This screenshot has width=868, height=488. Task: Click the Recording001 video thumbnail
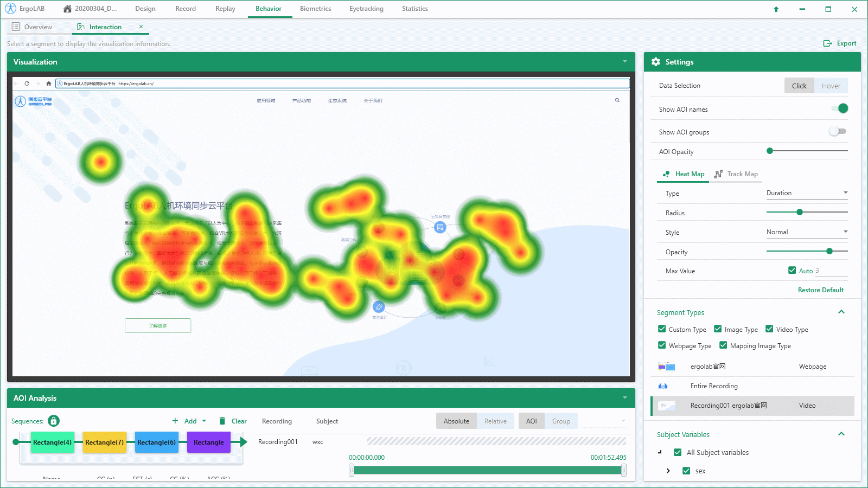(x=666, y=406)
